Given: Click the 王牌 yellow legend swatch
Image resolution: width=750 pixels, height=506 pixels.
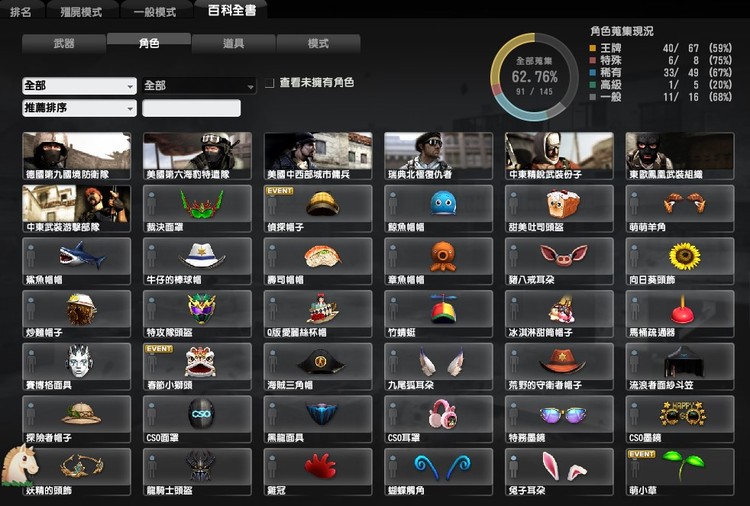Looking at the screenshot, I should point(593,48).
